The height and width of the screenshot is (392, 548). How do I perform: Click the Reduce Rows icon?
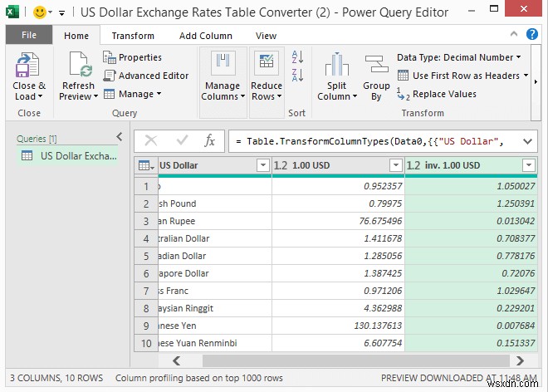coord(267,62)
